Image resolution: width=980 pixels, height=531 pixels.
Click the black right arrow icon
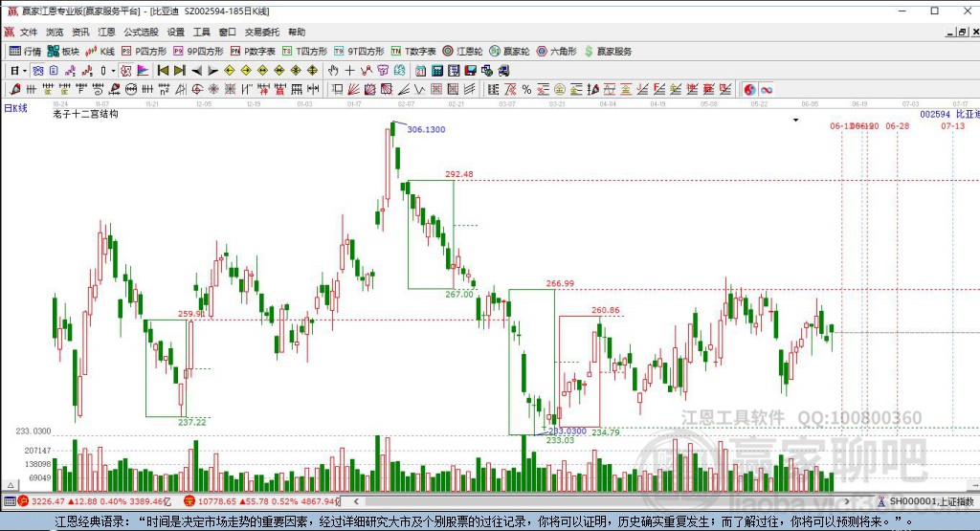(x=212, y=71)
